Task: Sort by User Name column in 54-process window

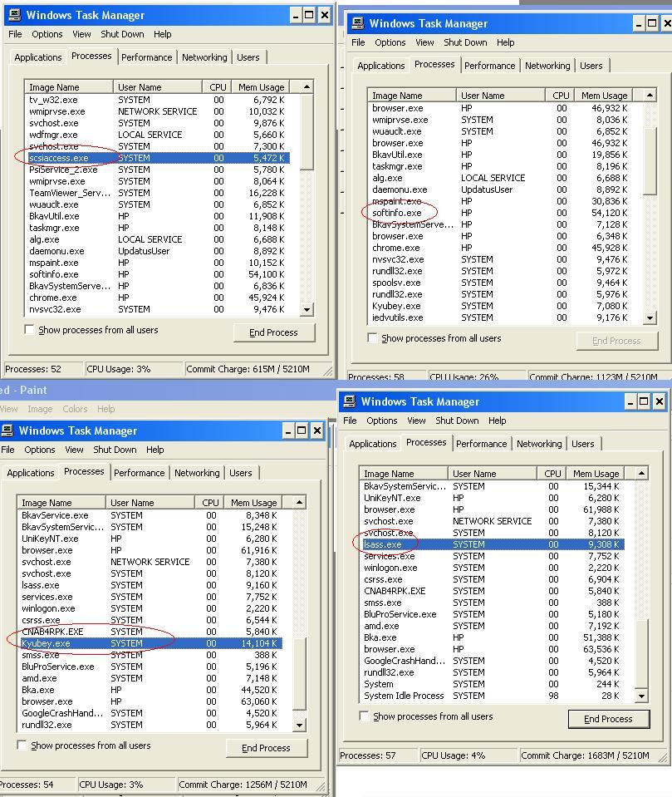Action: point(150,503)
